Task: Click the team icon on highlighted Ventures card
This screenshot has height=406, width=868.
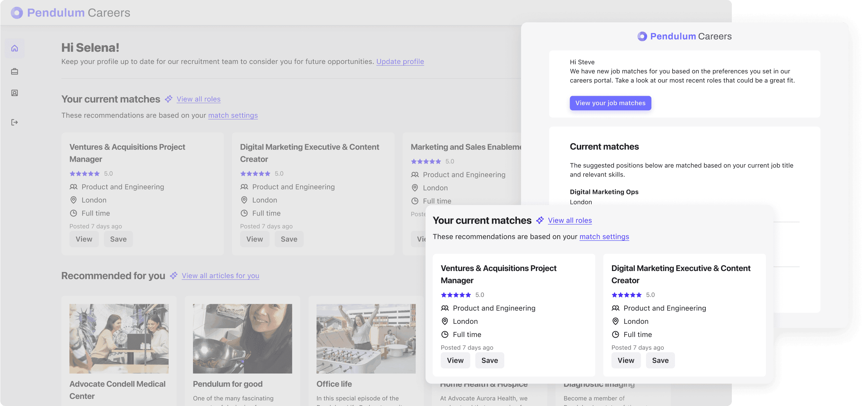Action: coord(445,308)
